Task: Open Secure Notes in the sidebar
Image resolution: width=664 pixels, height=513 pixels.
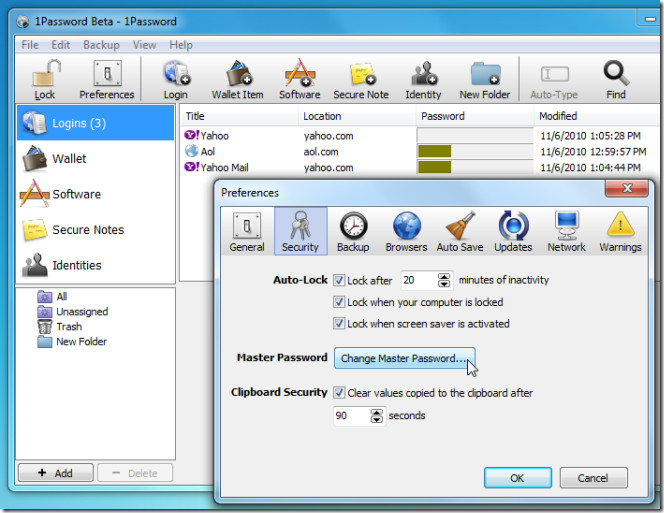Action: (96, 230)
